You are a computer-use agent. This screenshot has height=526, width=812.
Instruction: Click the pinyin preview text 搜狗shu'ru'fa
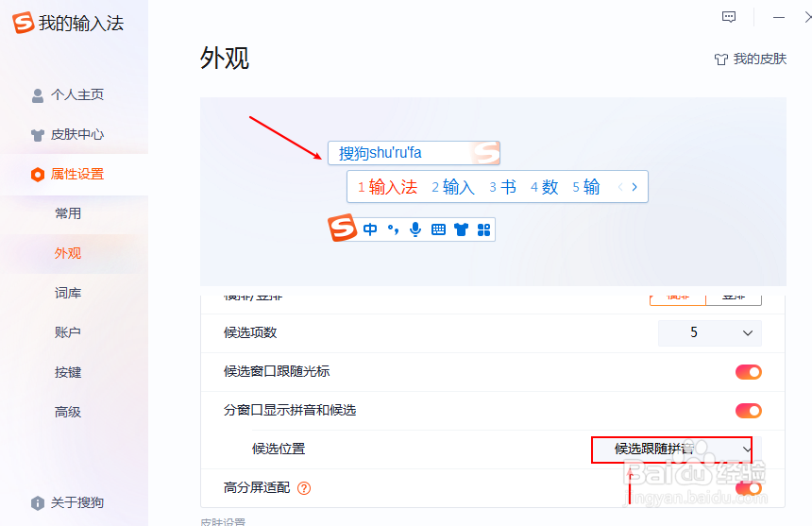click(381, 153)
